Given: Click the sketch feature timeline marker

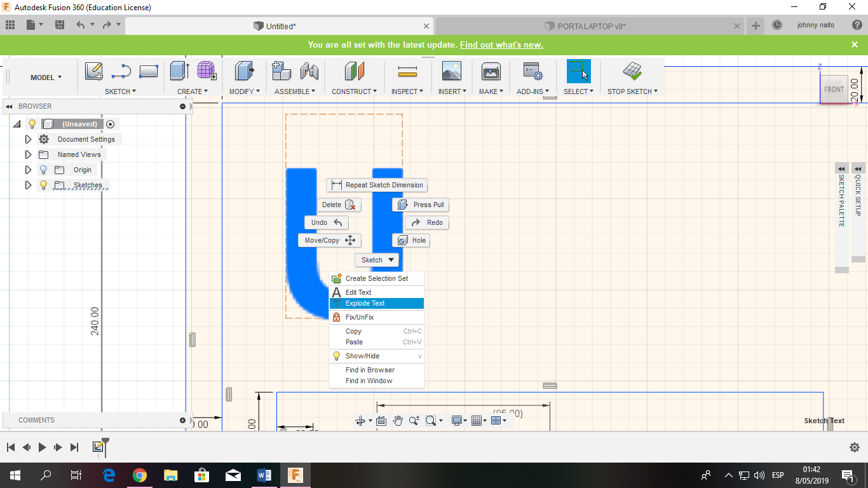Looking at the screenshot, I should (x=98, y=447).
